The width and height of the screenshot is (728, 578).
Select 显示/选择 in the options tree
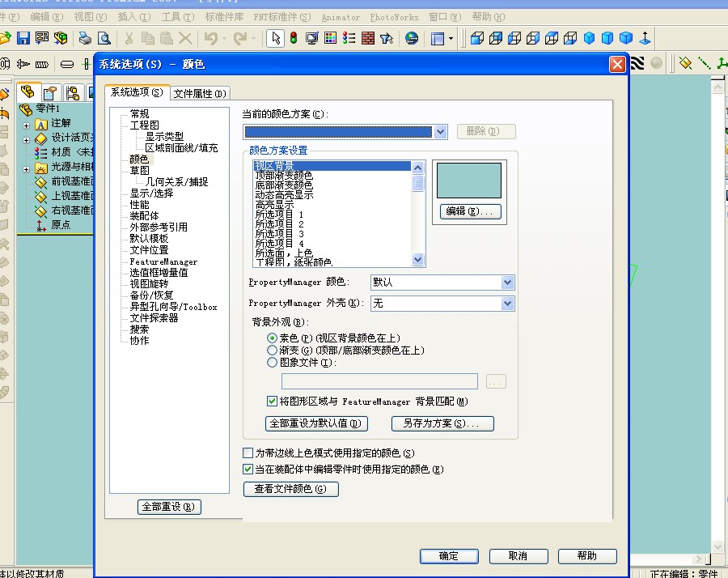coord(152,193)
